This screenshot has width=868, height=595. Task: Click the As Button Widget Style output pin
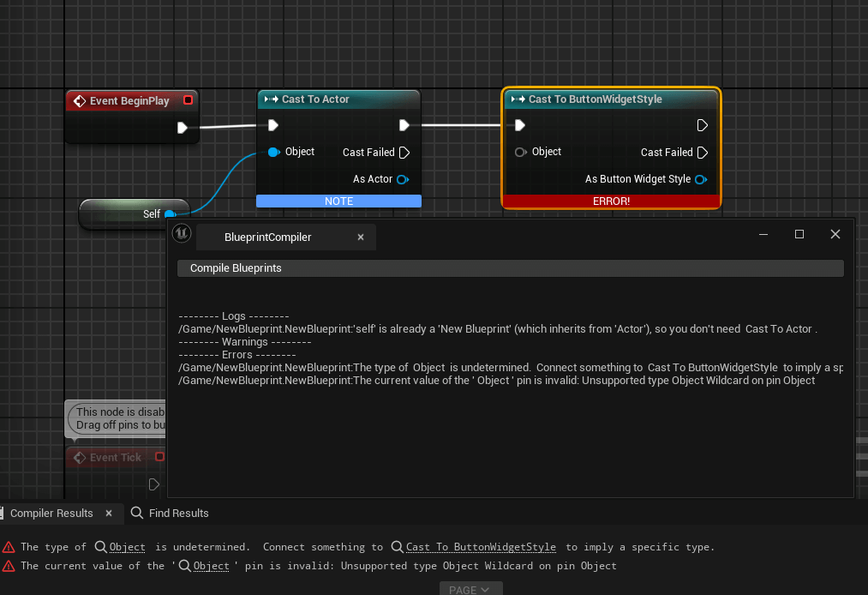pos(701,179)
